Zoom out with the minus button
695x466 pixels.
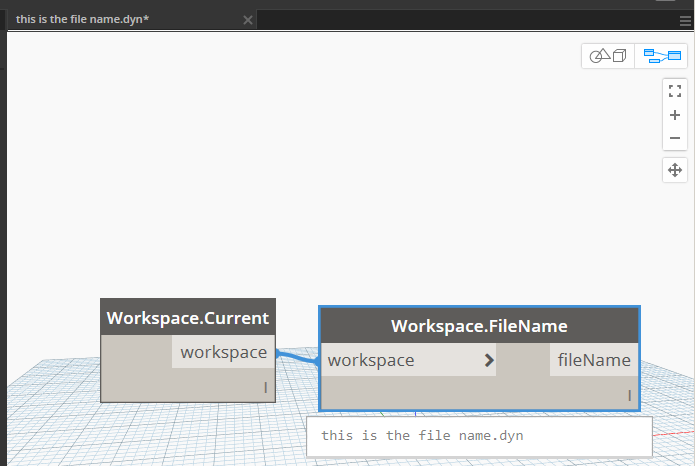[x=675, y=138]
